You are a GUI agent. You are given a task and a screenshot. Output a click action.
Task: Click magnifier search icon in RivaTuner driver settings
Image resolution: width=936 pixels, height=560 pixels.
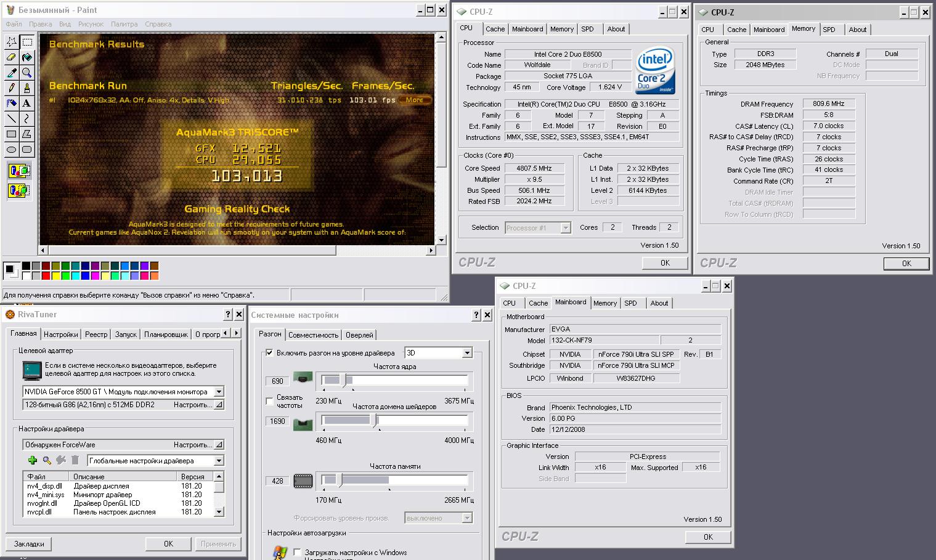click(47, 460)
